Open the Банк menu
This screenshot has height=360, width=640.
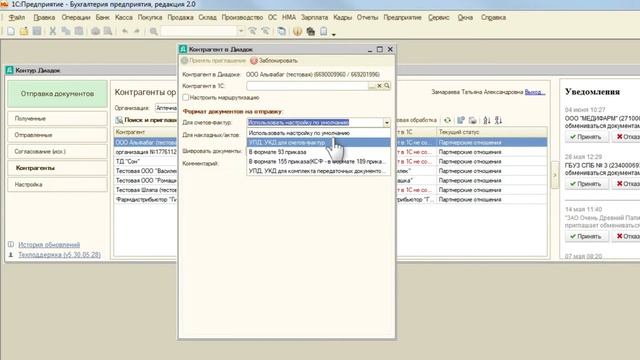[102, 18]
